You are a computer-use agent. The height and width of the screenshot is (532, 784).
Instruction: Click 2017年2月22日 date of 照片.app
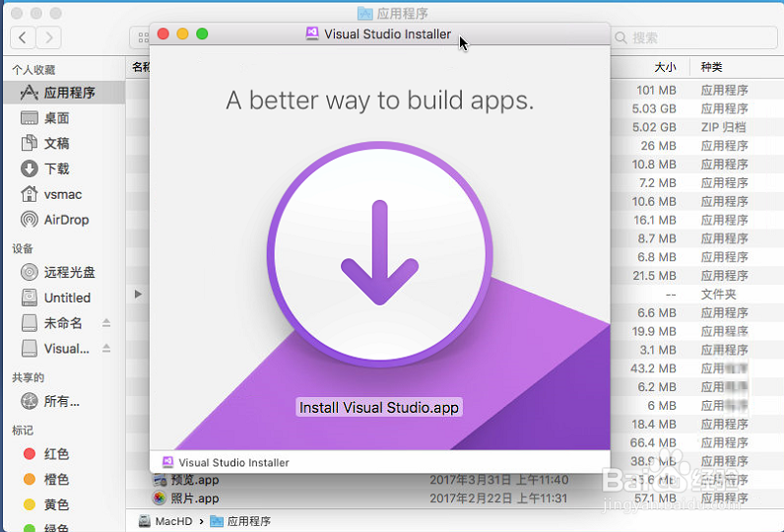pyautogui.click(x=498, y=499)
